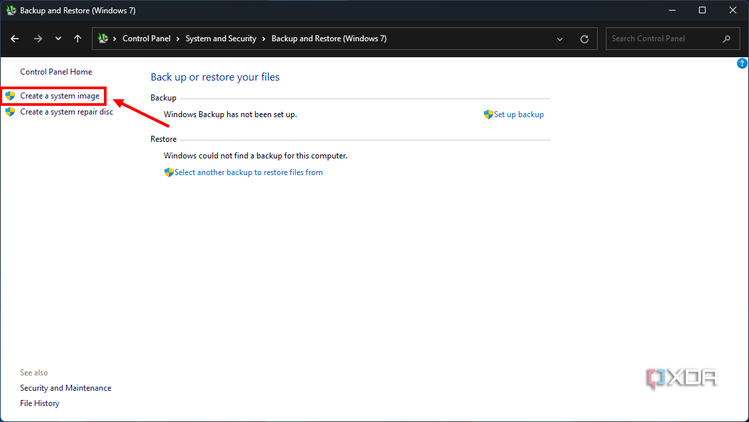Image resolution: width=749 pixels, height=422 pixels.
Task: Click 'Back up or restore your files' heading
Action: point(215,77)
